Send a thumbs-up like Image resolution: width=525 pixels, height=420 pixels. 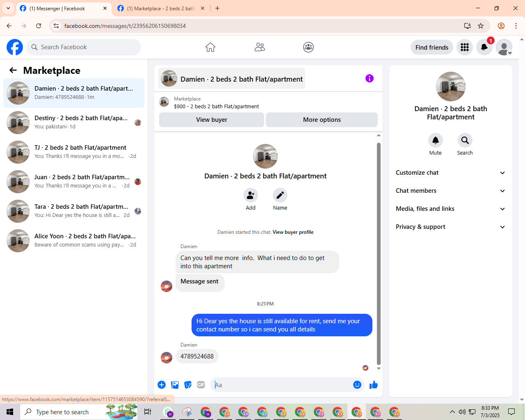(374, 385)
